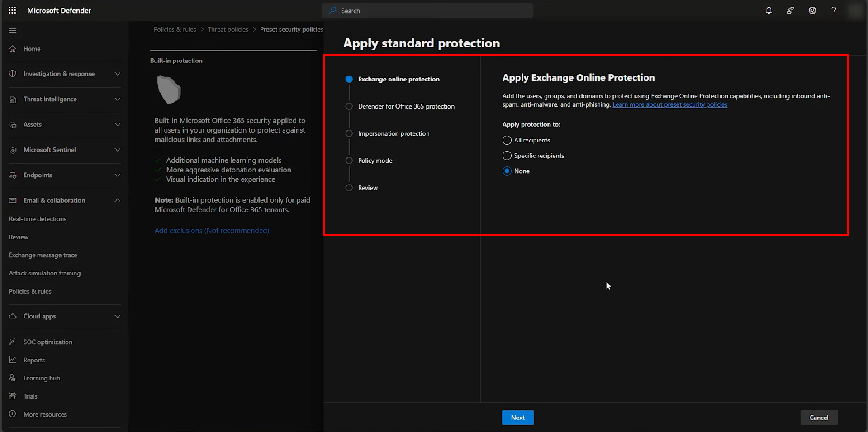
Task: Open notifications bell icon
Action: 768,10
